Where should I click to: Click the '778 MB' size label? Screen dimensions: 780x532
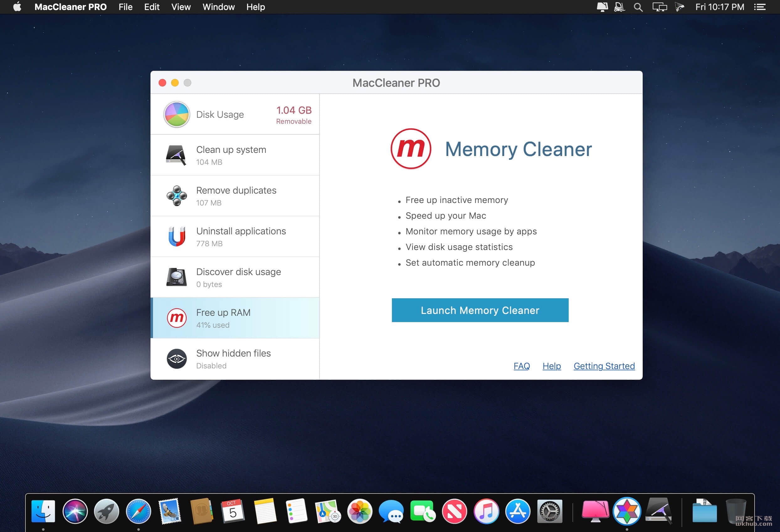(x=209, y=243)
